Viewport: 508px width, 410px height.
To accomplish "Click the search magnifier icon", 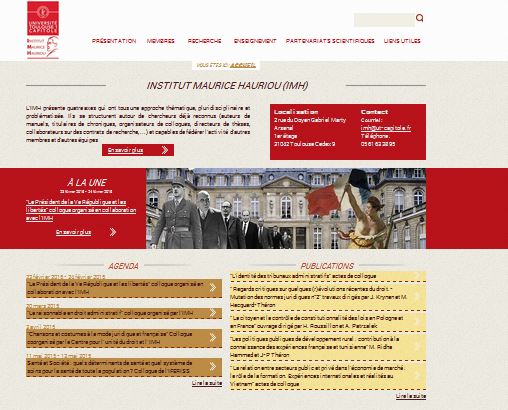I will coord(420,18).
